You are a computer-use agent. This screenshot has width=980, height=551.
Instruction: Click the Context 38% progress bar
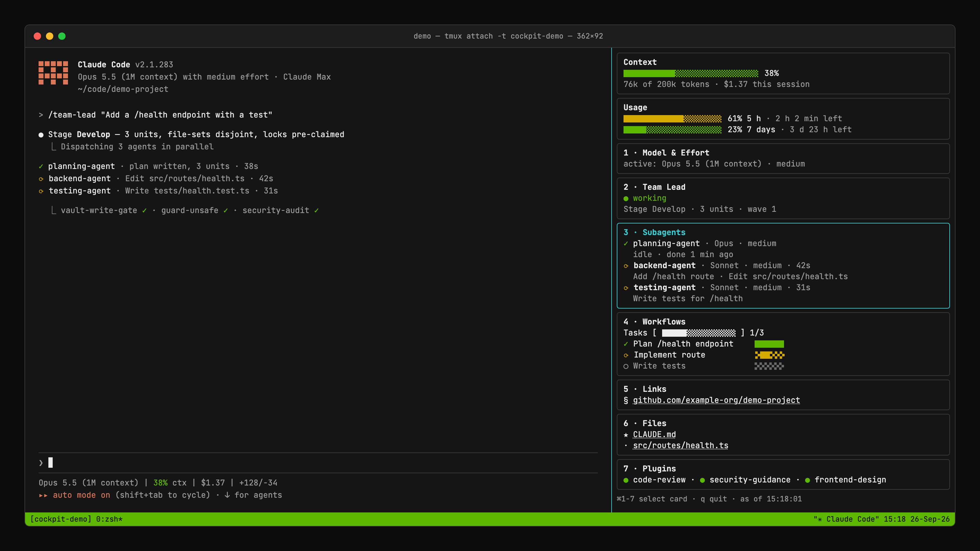tap(691, 73)
